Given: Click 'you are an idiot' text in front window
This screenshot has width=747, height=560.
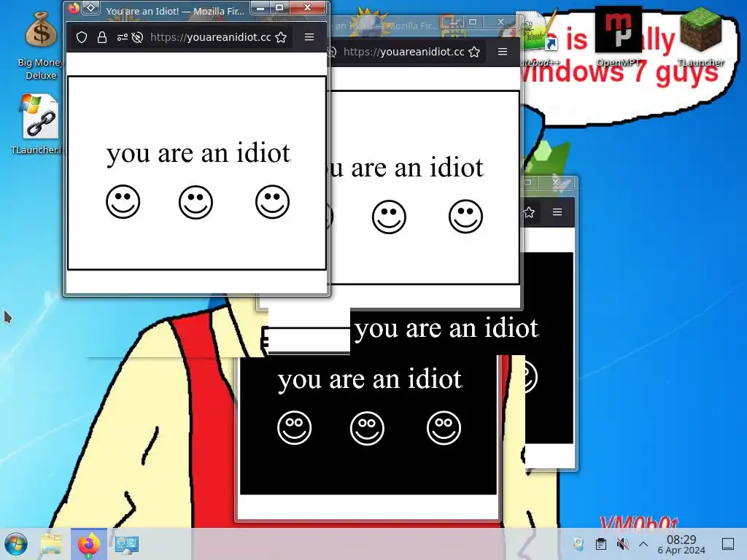Looking at the screenshot, I should tap(198, 153).
